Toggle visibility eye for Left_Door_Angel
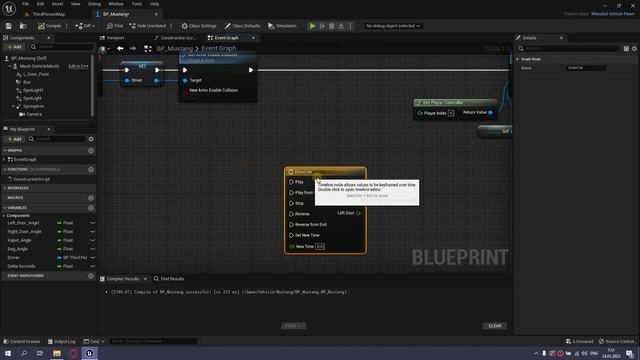The image size is (640, 360). (92, 223)
